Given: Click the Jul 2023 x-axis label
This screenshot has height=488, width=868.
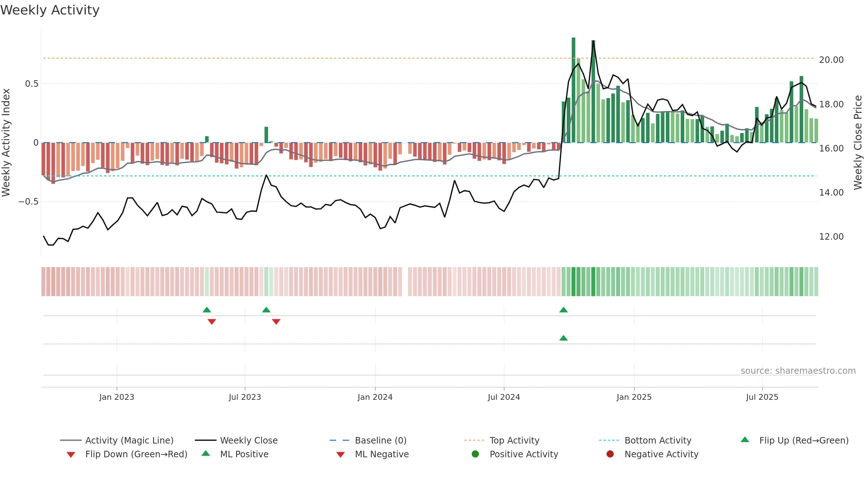Looking at the screenshot, I should tap(245, 397).
